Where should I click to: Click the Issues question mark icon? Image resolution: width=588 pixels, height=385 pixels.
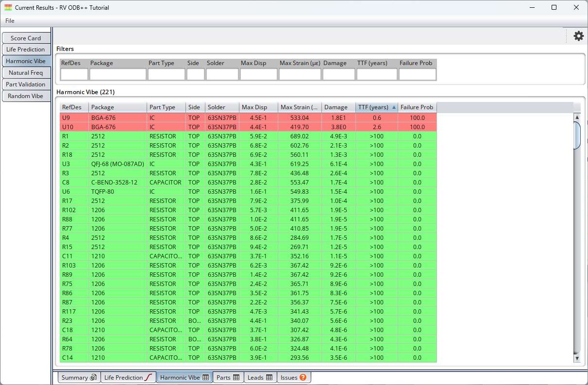(303, 378)
